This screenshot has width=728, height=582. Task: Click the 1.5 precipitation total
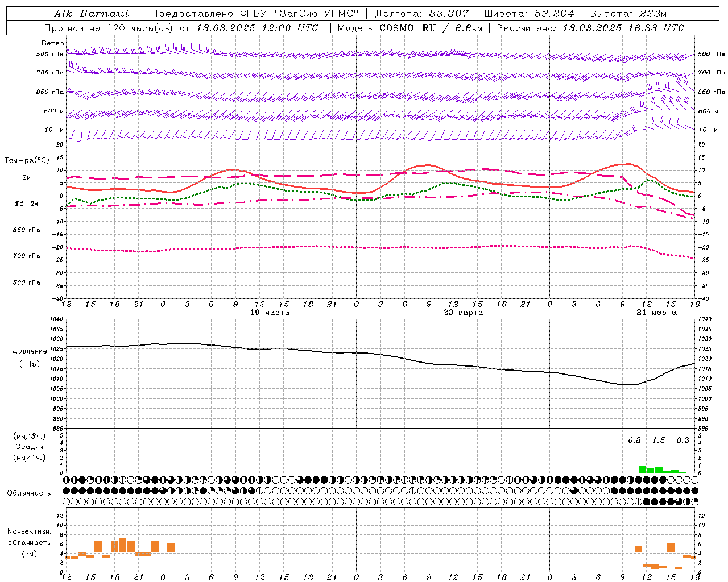(659, 440)
